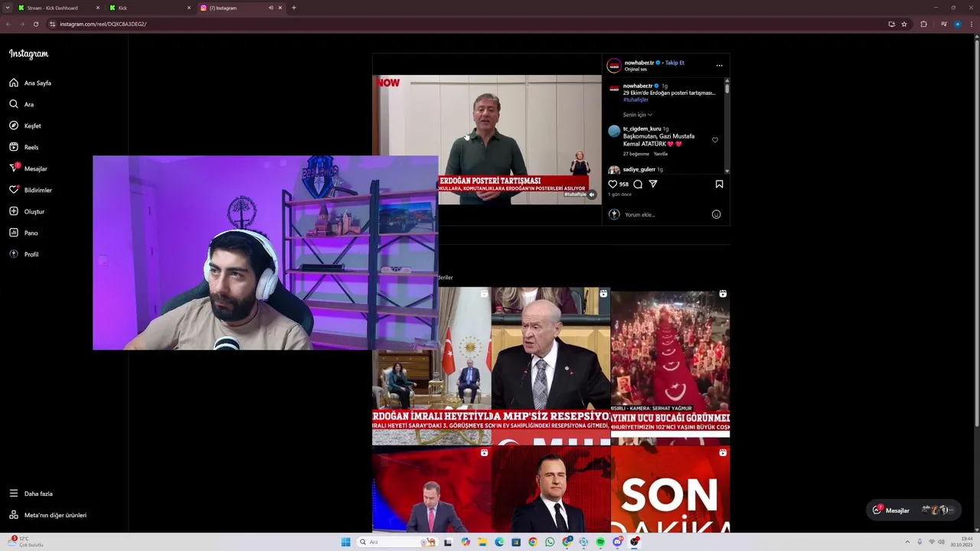Open Mesajlar in the left sidebar

click(28, 168)
